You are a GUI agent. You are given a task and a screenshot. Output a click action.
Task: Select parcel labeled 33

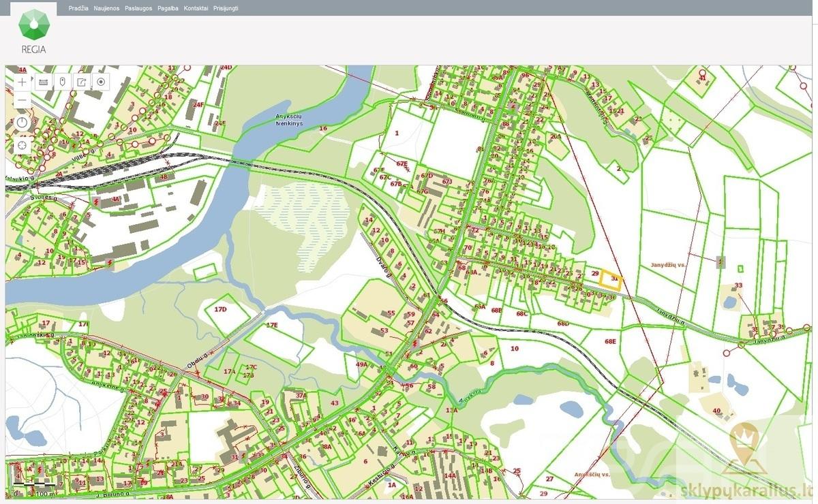[x=738, y=285]
